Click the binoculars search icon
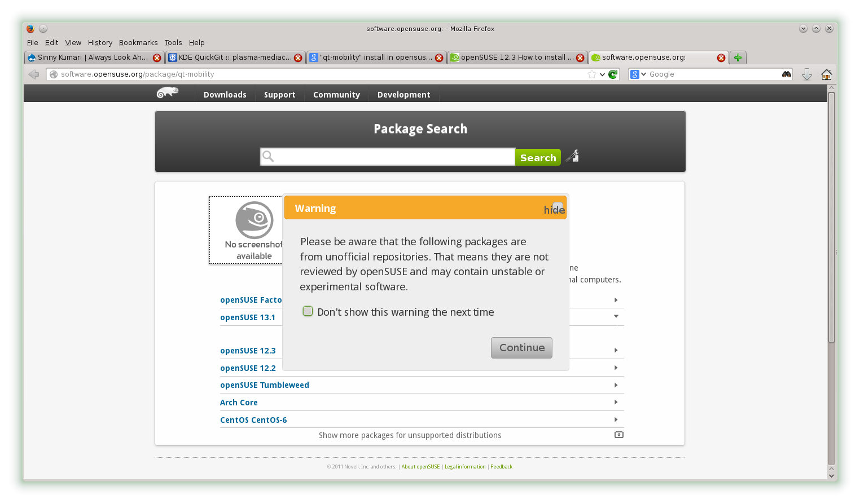This screenshot has width=860, height=504. tap(787, 74)
